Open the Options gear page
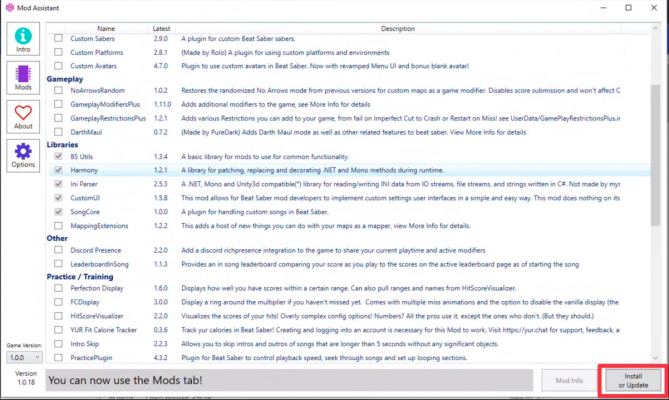Viewport: 669px width, 400px height. (x=23, y=156)
